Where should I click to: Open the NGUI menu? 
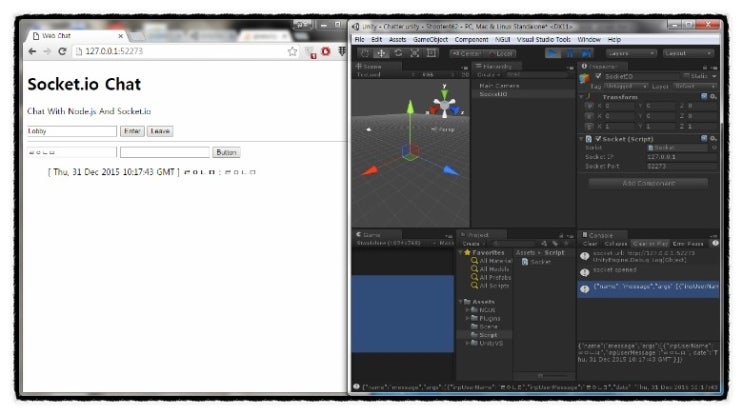tap(502, 39)
